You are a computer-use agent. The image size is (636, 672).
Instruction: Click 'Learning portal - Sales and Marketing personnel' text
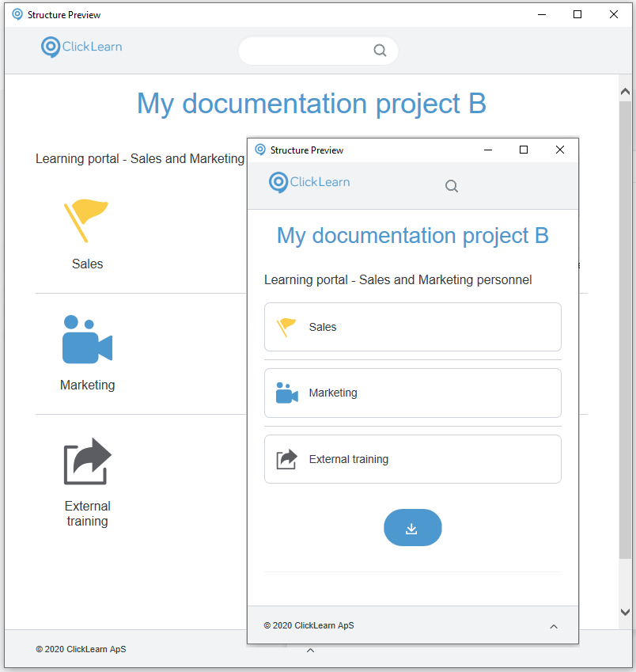pyautogui.click(x=398, y=280)
